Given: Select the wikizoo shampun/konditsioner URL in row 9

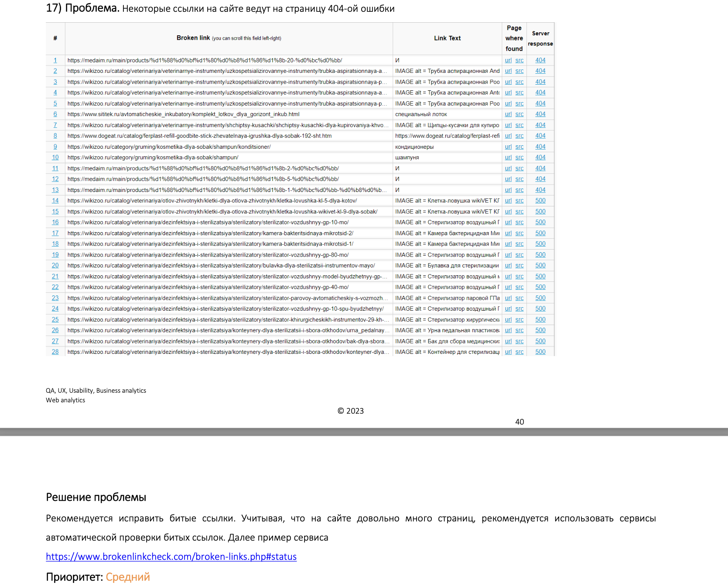Looking at the screenshot, I should 169,147.
